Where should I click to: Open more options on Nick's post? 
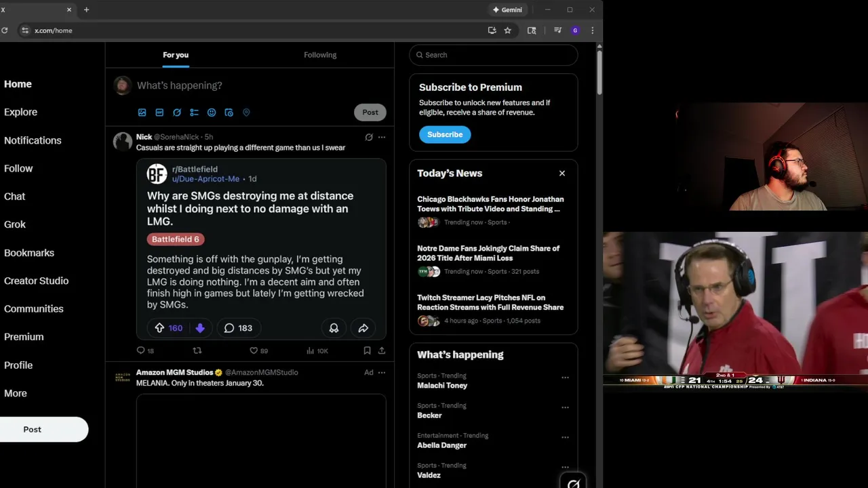tap(382, 137)
